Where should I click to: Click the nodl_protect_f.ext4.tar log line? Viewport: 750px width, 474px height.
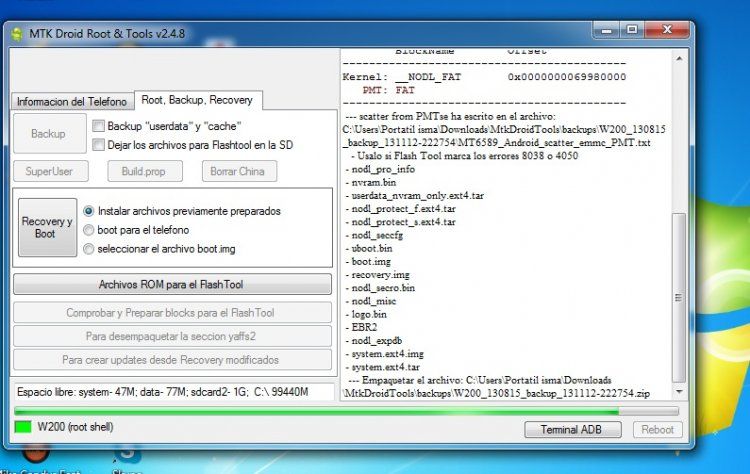[x=401, y=209]
